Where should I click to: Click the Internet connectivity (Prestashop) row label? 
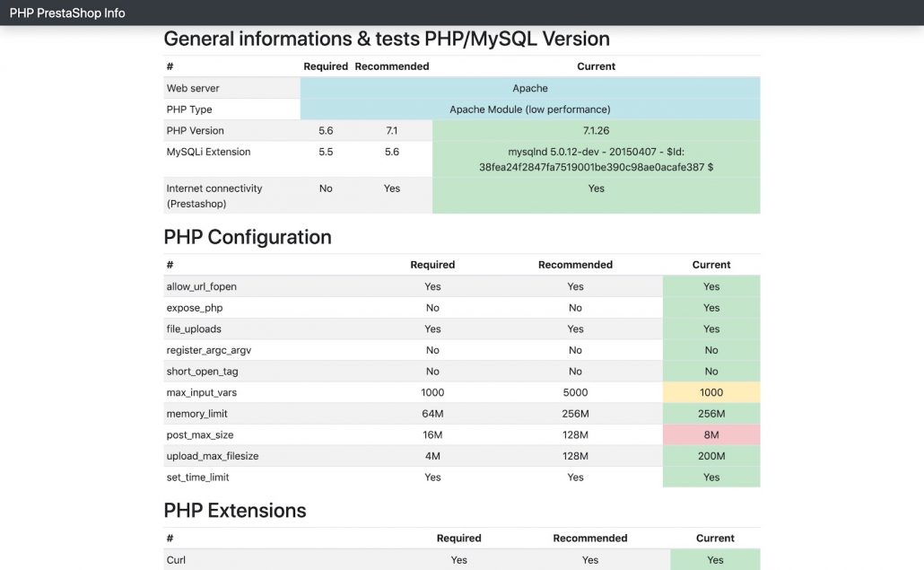coord(214,195)
